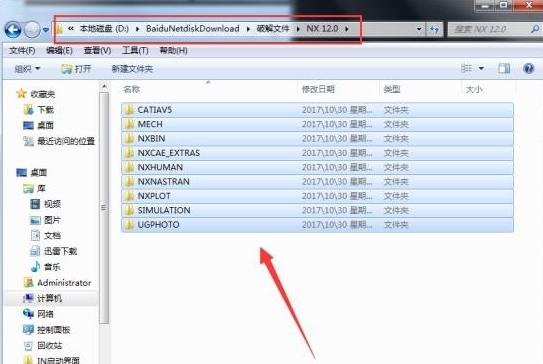
Task: Click the 新建文件夹 button
Action: click(x=132, y=69)
